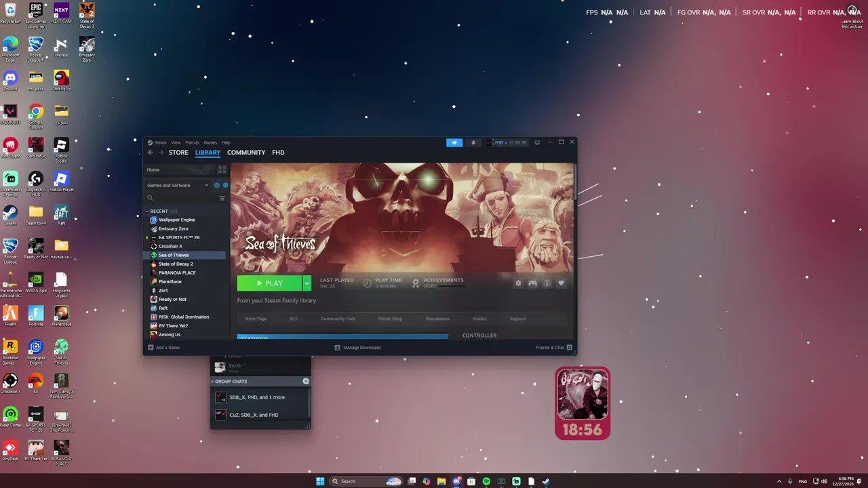
Task: Toggle ready-to-play filter icon
Action: point(225,185)
